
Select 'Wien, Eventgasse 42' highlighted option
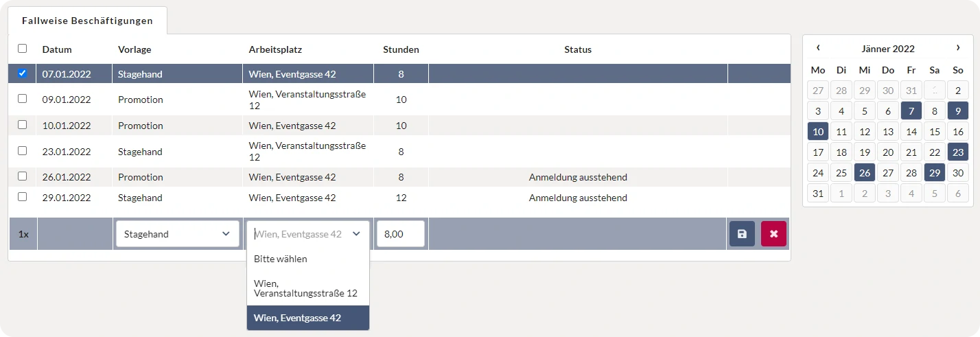297,318
